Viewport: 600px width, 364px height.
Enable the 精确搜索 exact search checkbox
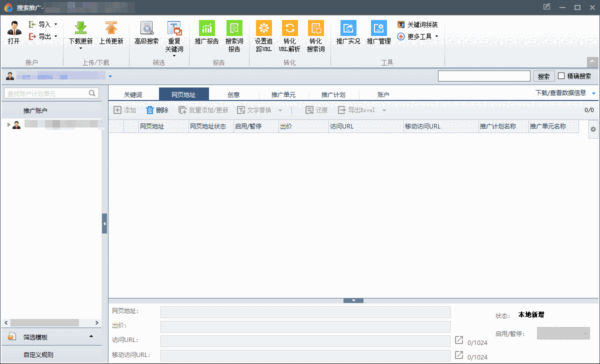[561, 75]
